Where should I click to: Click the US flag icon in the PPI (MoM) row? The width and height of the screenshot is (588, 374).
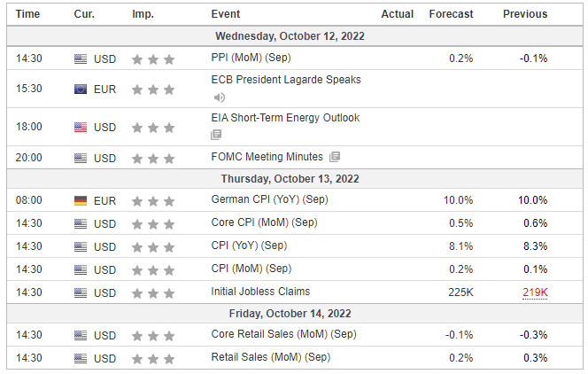[x=81, y=58]
